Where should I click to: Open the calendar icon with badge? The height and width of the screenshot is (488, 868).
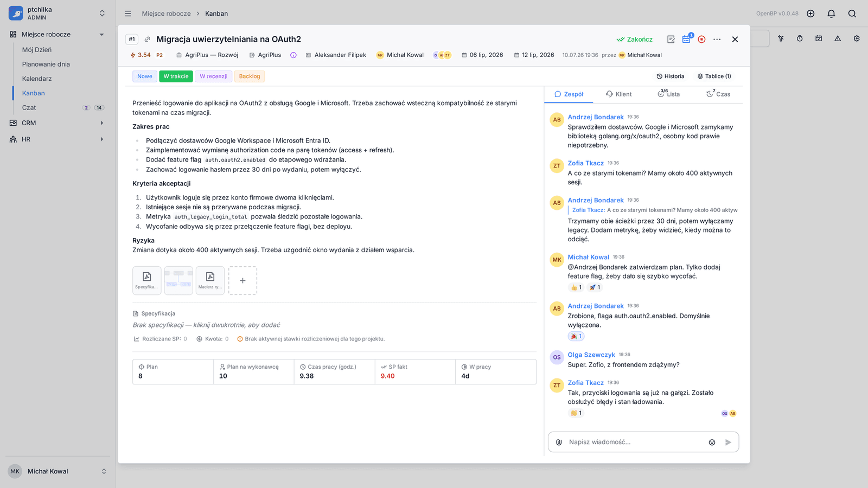click(x=686, y=39)
